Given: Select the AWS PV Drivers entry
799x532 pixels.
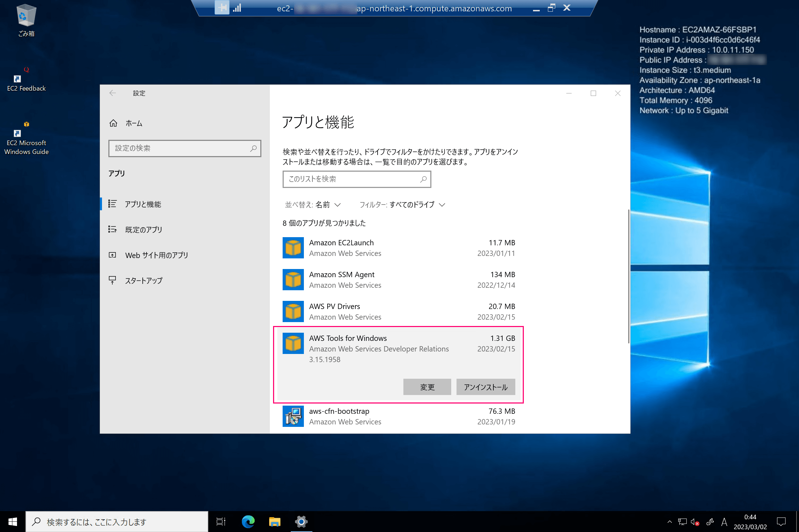Looking at the screenshot, I should point(399,311).
